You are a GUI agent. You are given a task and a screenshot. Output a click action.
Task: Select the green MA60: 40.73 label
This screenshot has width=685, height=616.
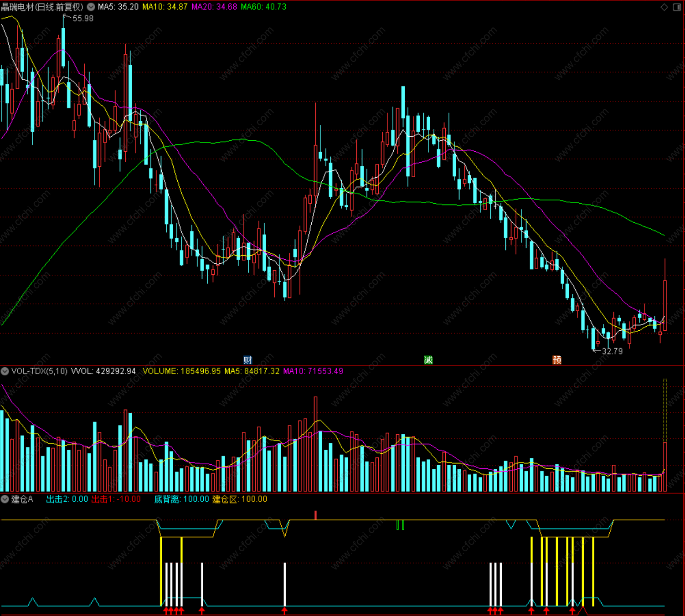[x=263, y=7]
